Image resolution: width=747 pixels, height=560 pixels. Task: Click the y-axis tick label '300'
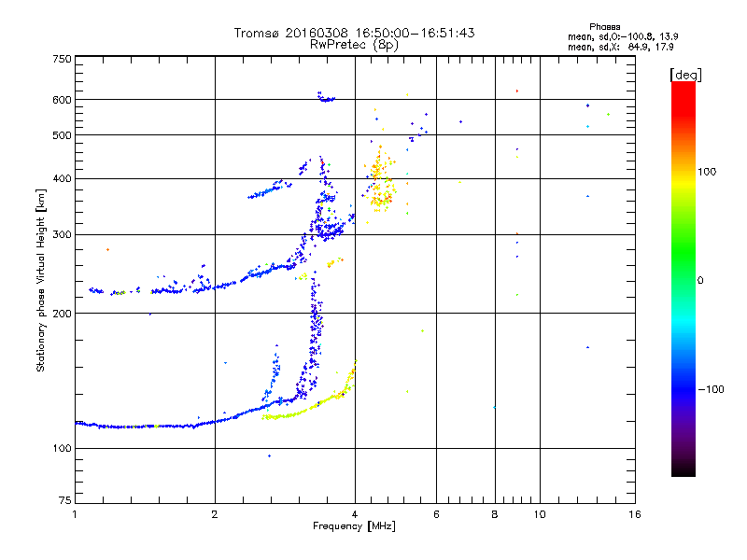click(x=62, y=235)
